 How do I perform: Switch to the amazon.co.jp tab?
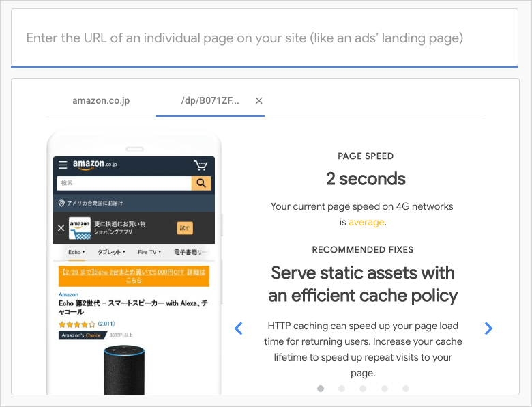point(101,101)
